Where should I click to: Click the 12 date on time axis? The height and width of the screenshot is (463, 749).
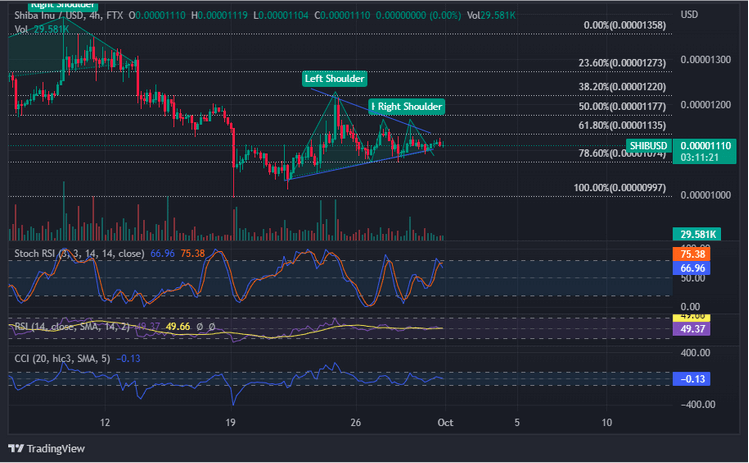click(x=105, y=422)
